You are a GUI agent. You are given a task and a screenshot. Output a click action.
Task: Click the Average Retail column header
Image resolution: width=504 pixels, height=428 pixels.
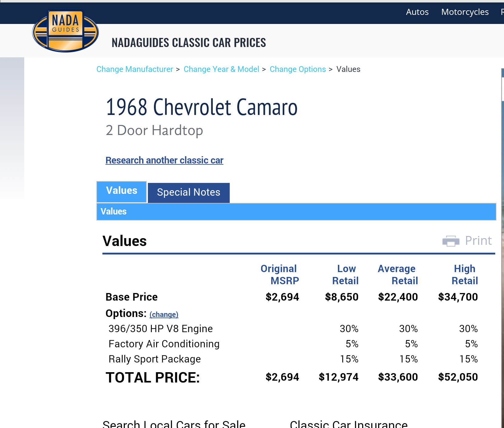(x=398, y=275)
